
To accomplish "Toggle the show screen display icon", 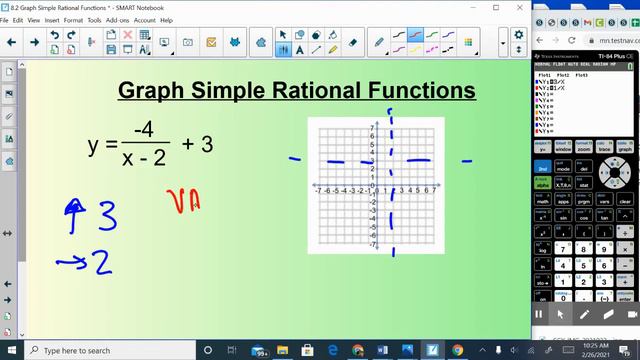I will [164, 42].
